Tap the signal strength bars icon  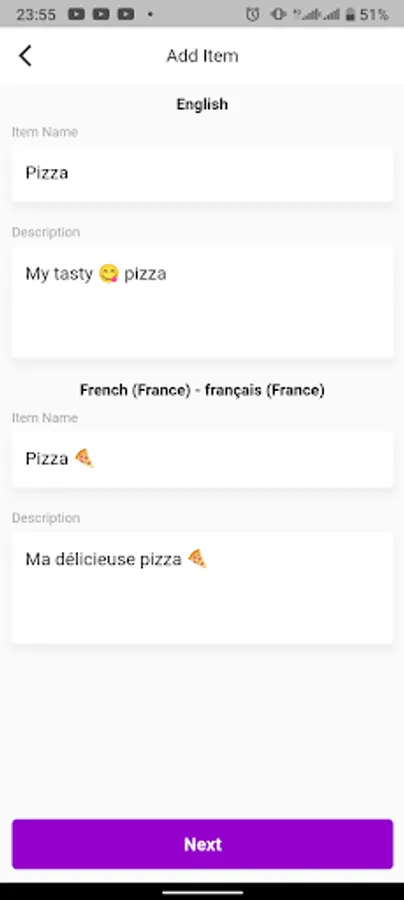pyautogui.click(x=316, y=14)
